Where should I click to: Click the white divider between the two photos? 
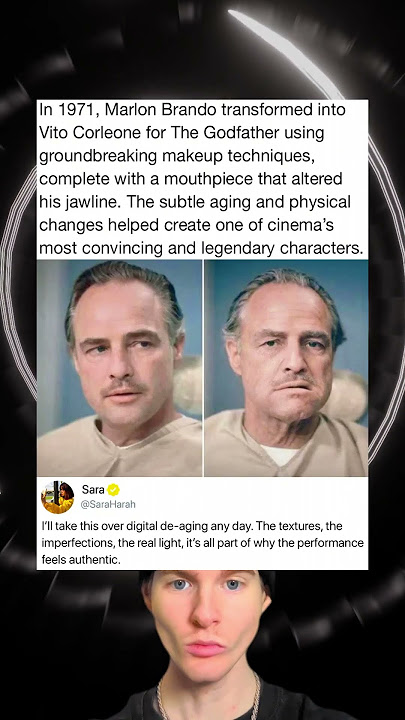[x=203, y=368]
